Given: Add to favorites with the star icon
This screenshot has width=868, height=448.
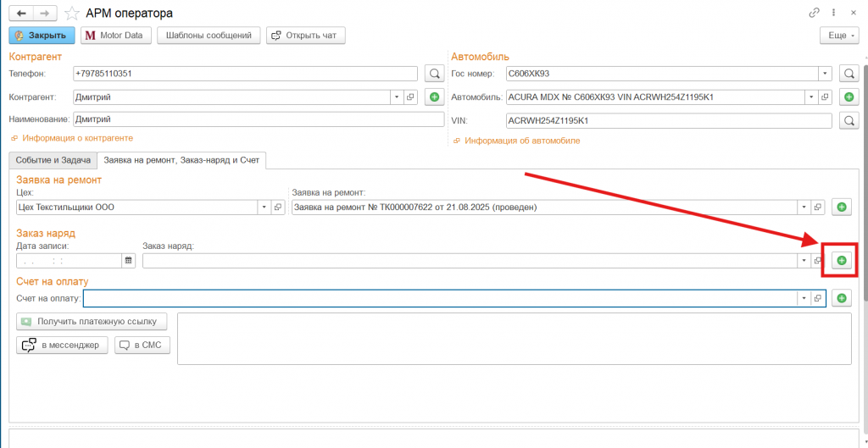Looking at the screenshot, I should click(x=73, y=13).
